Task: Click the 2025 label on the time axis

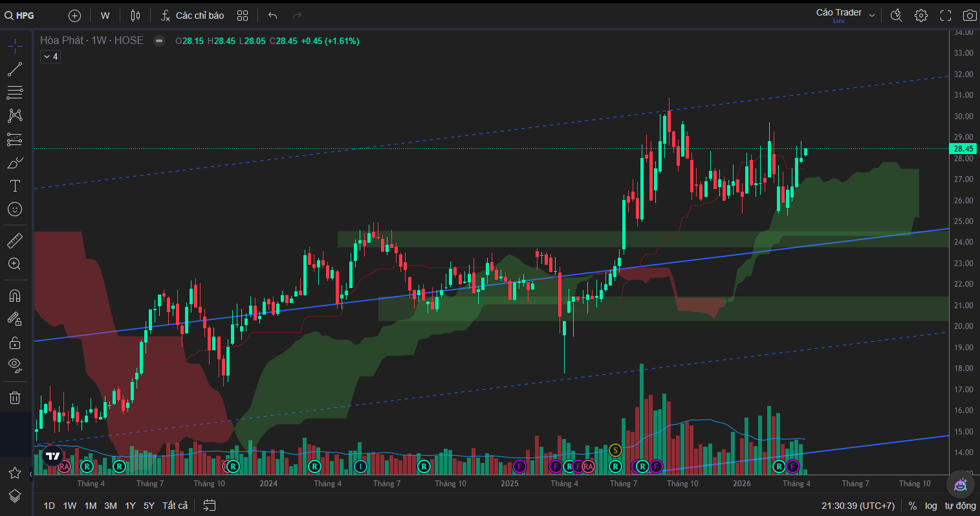Action: (510, 484)
